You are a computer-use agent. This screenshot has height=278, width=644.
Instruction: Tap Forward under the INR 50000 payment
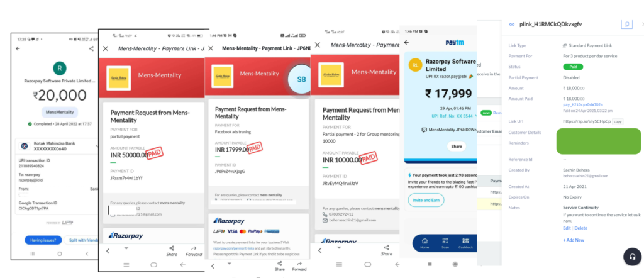click(194, 252)
